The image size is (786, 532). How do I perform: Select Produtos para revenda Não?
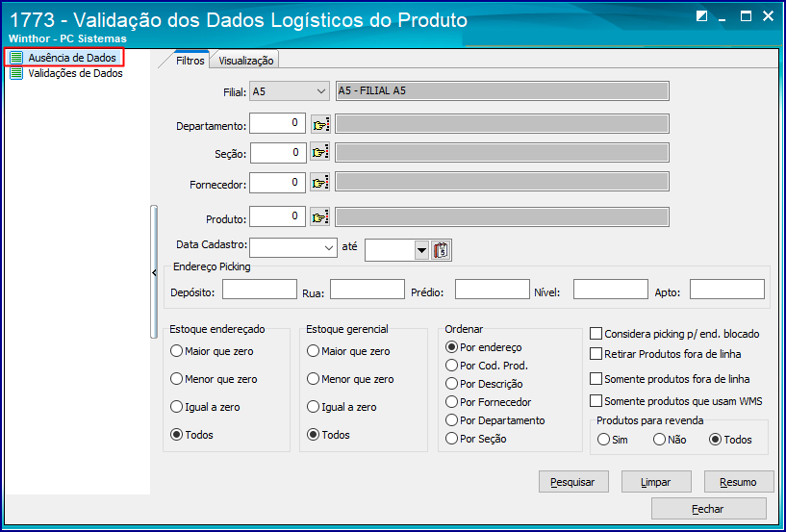(659, 440)
